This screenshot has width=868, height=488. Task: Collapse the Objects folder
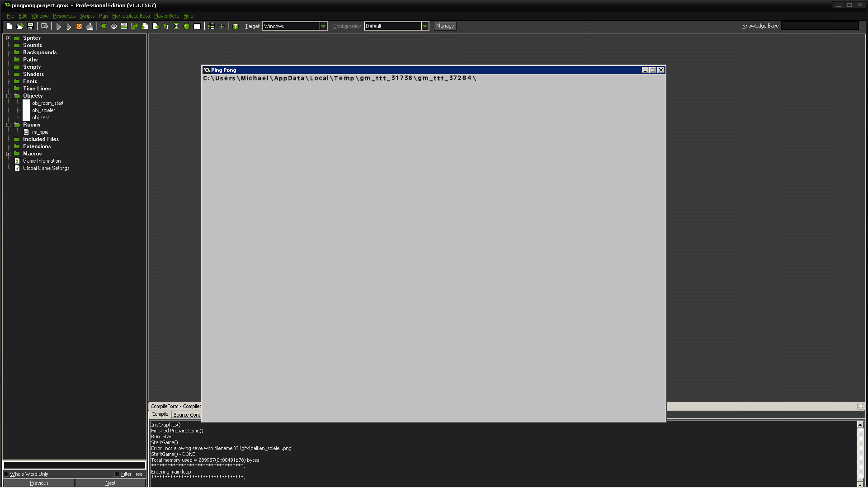coord(8,96)
